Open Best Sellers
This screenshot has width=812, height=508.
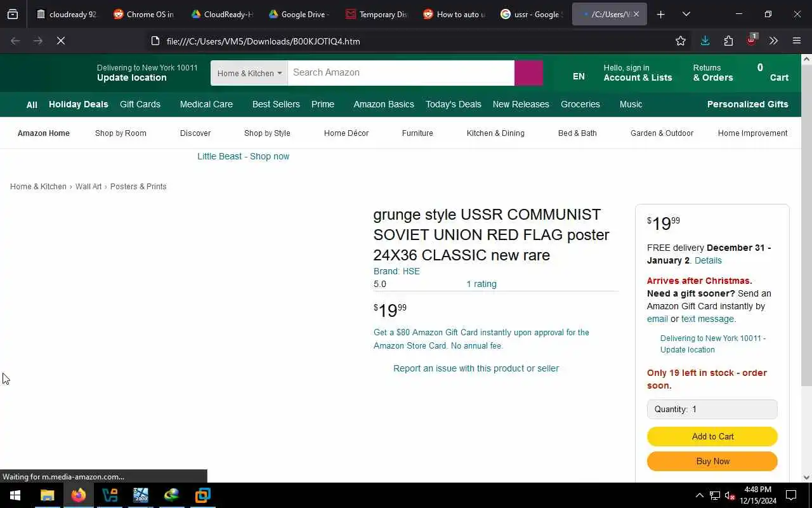(x=276, y=104)
